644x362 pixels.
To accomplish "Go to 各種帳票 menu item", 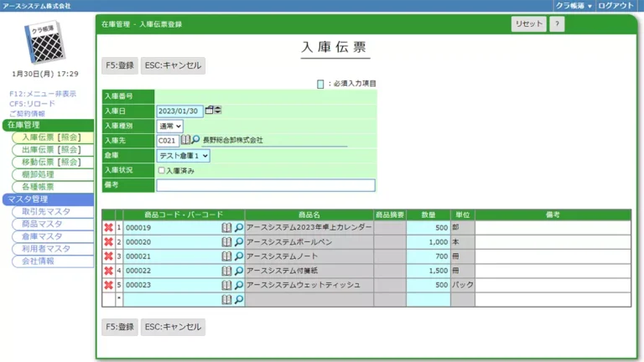I will tap(52, 187).
